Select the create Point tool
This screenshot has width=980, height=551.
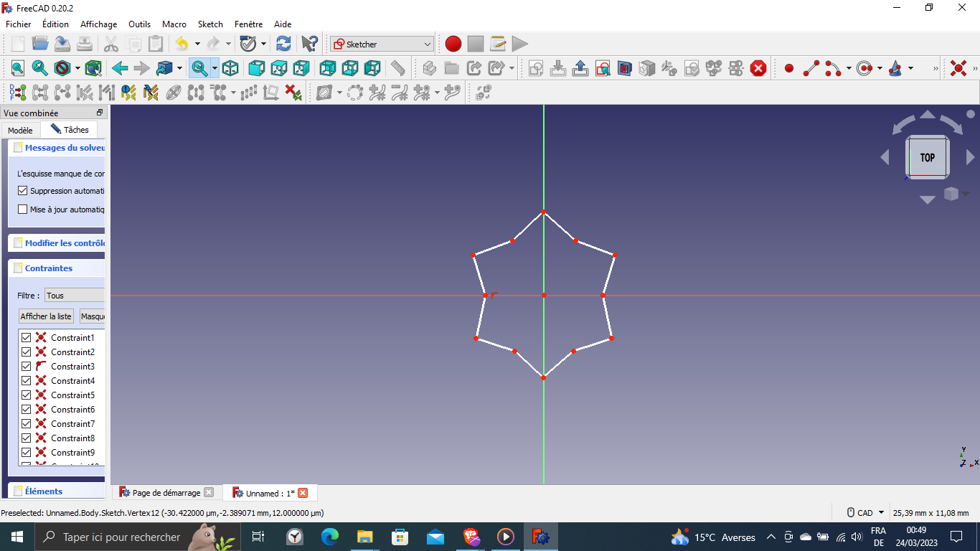[x=789, y=68]
